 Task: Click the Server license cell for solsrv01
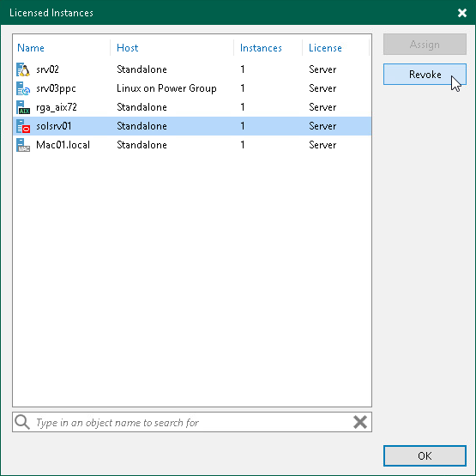[322, 126]
